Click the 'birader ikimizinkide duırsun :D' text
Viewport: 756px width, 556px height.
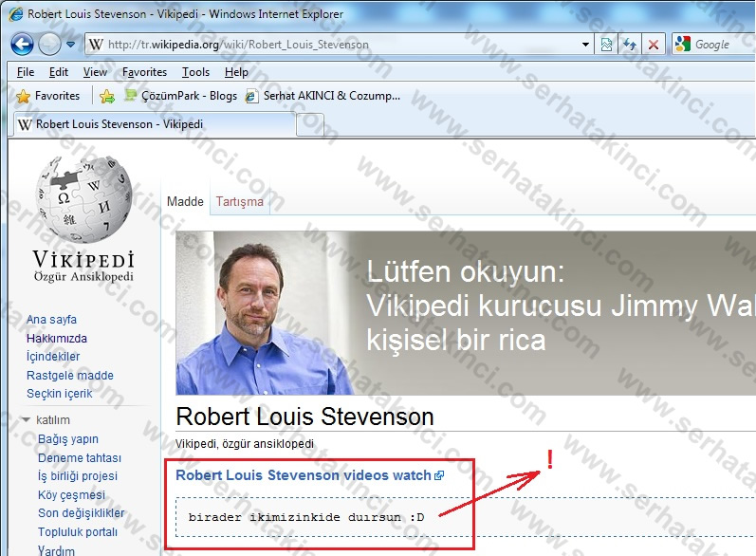306,517
